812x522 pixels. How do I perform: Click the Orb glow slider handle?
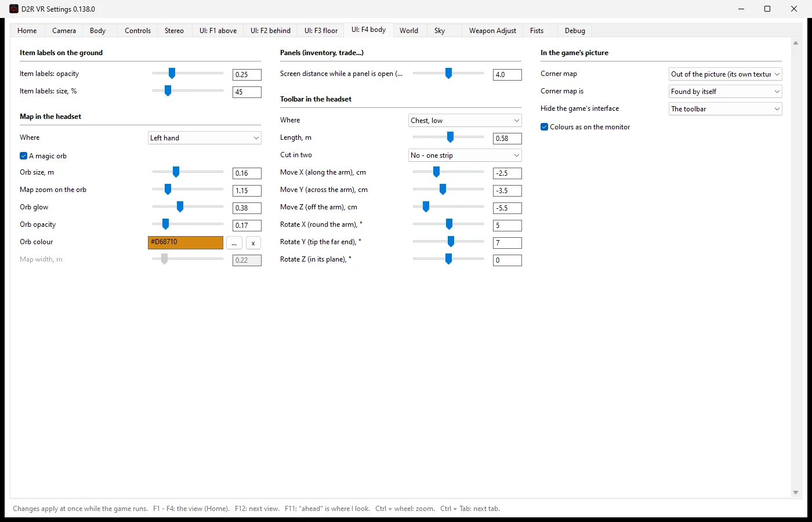click(x=180, y=207)
